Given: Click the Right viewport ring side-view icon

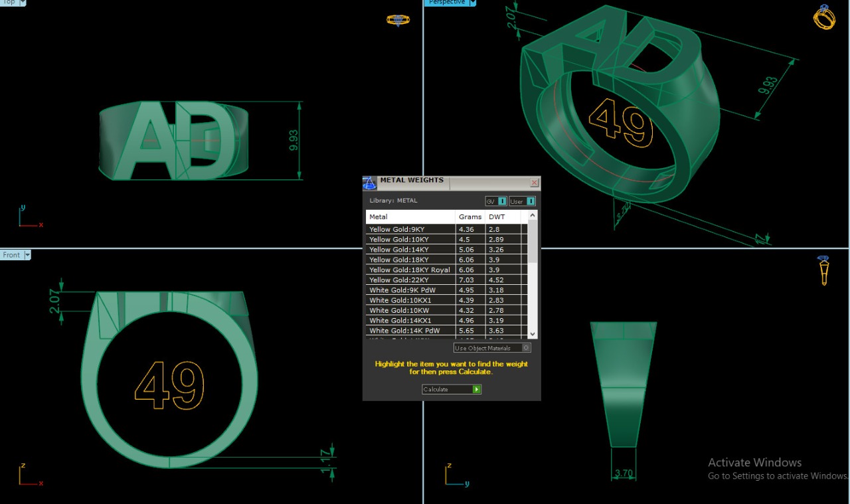Looking at the screenshot, I should 823,270.
